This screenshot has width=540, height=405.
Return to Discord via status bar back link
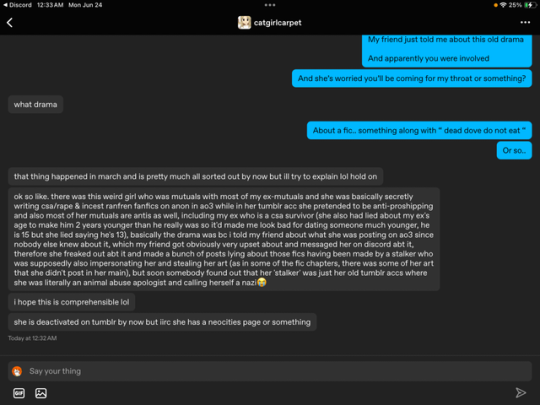[17, 5]
